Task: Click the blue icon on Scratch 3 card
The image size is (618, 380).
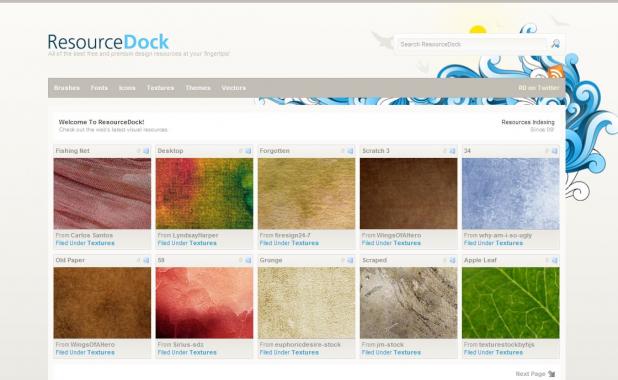Action: click(x=452, y=151)
